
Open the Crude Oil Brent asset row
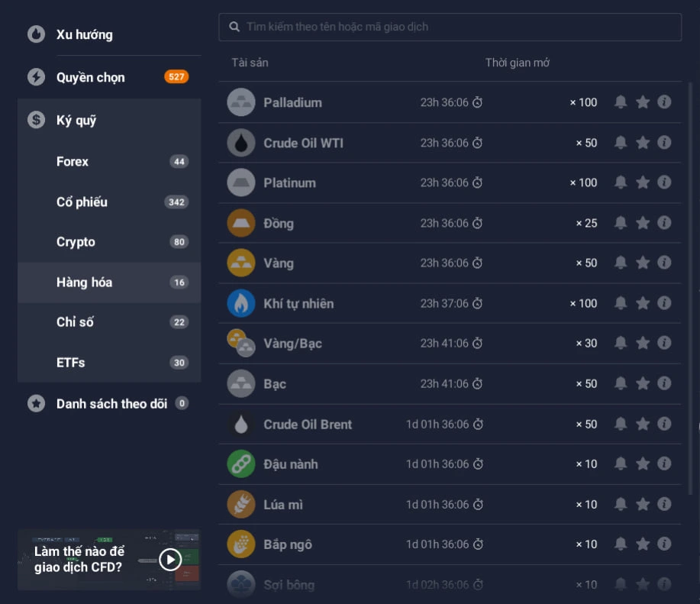click(450, 424)
